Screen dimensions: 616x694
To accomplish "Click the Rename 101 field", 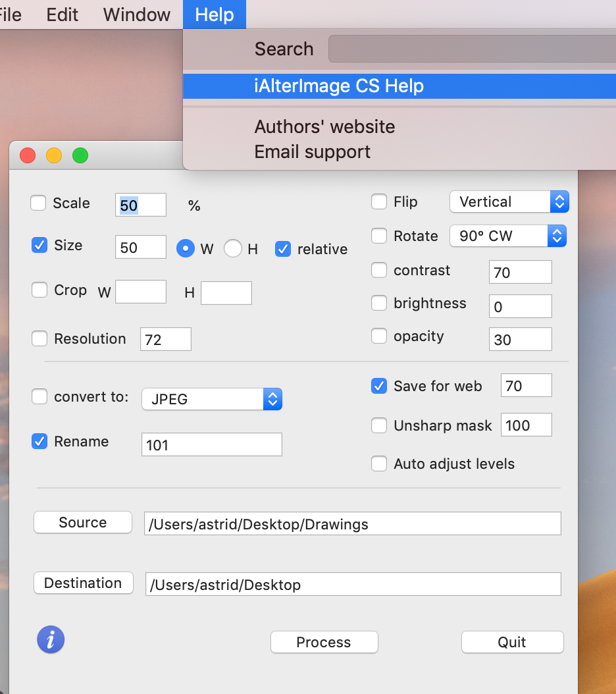I will click(x=211, y=444).
